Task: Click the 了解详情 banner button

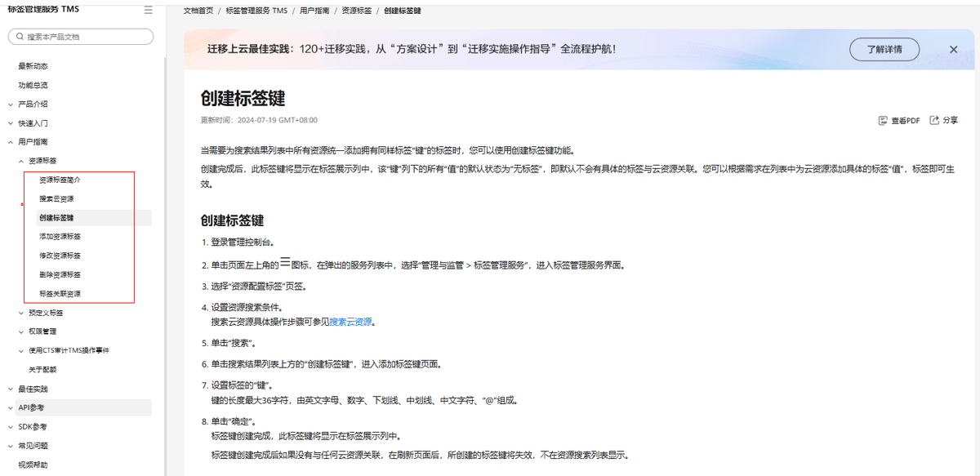Action: tap(885, 49)
